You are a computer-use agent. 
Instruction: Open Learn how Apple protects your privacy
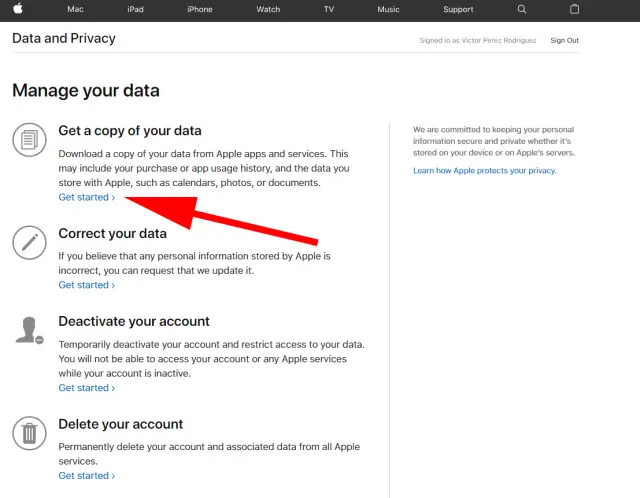click(x=484, y=171)
